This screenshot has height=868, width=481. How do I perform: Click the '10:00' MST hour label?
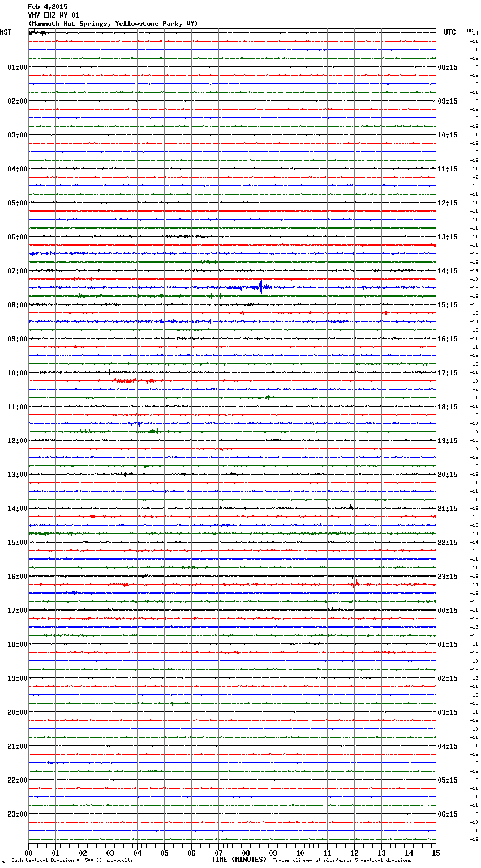pos(17,373)
